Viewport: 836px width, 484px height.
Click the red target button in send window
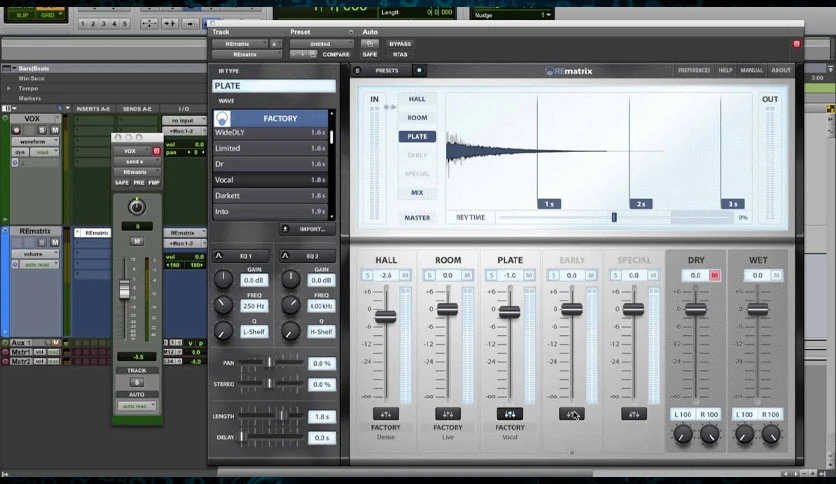156,151
